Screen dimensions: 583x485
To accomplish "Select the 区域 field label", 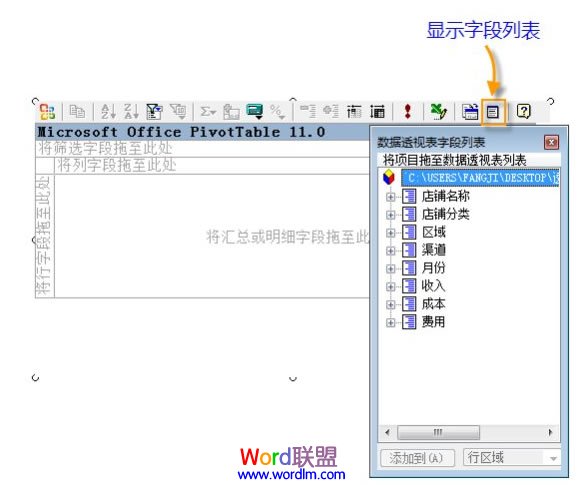I will click(434, 232).
